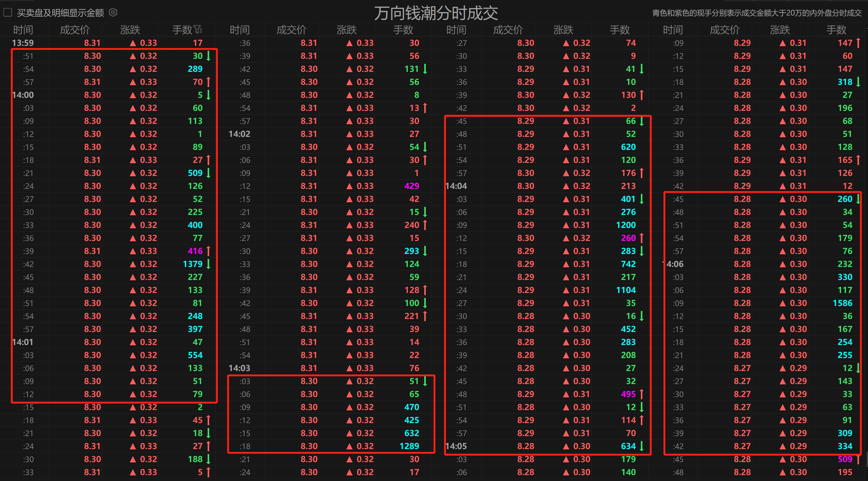Click the leftmost 涨跌 column header

130,30
